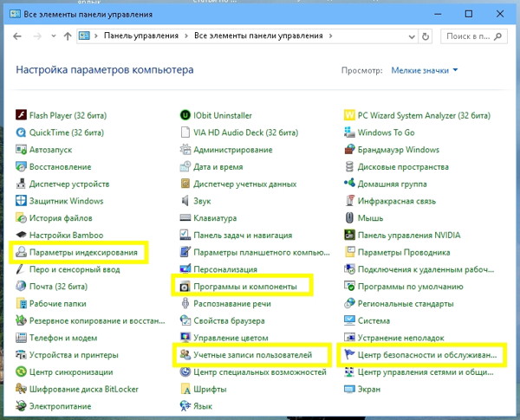Click the Экран display icon
This screenshot has width=520, height=420.
click(x=349, y=389)
